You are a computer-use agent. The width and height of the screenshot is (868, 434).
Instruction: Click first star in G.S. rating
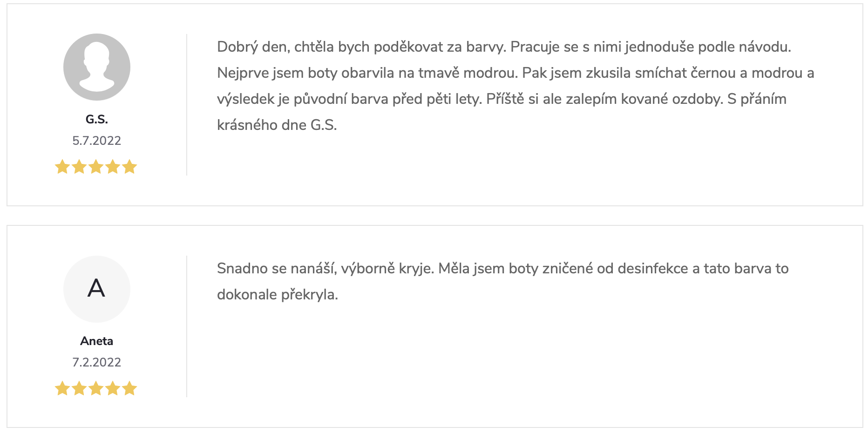pos(62,167)
